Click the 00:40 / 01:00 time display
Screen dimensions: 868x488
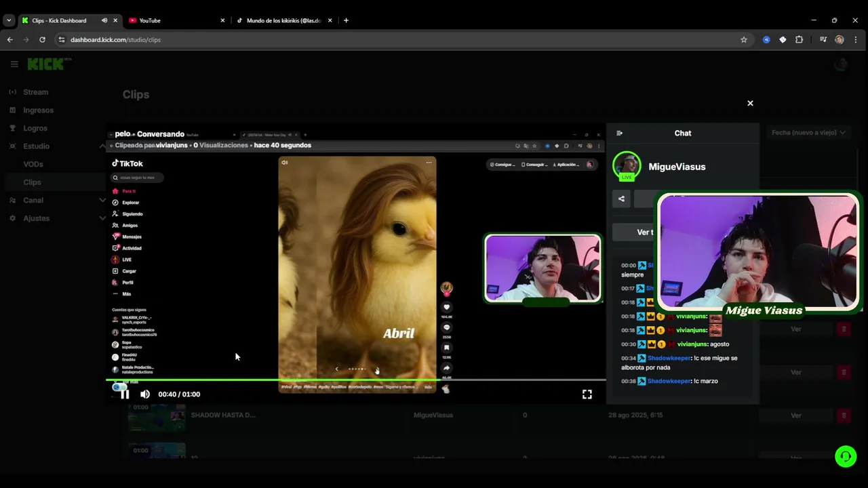click(x=179, y=394)
